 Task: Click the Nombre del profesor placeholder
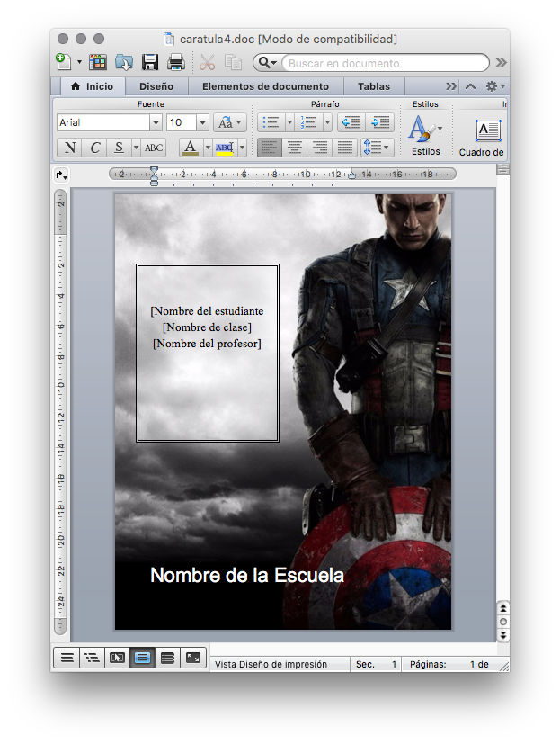pos(207,344)
